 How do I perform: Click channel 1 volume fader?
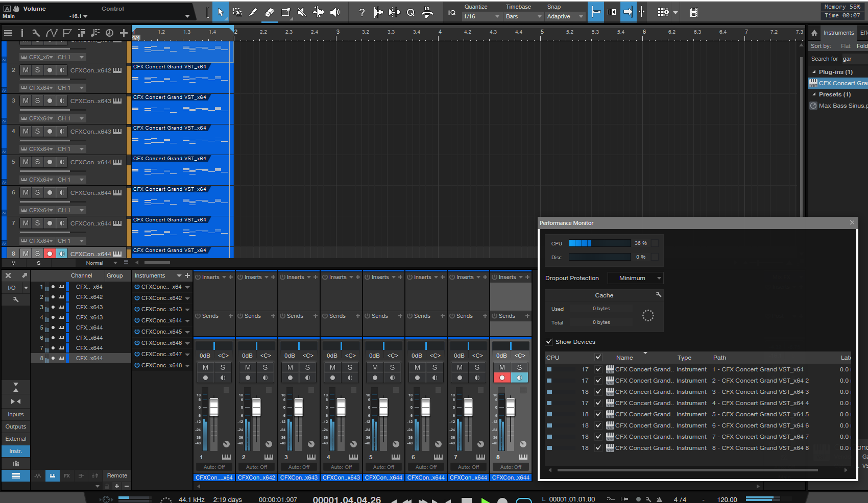(214, 407)
